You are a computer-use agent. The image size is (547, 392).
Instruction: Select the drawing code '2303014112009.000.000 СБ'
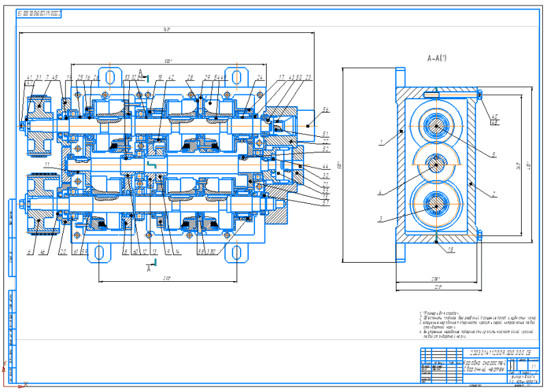click(501, 352)
